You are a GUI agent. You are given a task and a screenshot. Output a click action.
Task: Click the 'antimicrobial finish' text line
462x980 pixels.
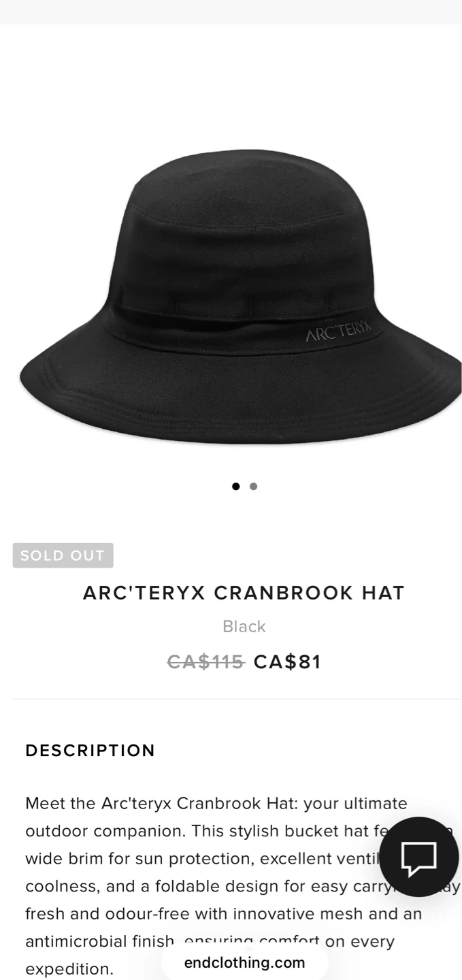[99, 941]
